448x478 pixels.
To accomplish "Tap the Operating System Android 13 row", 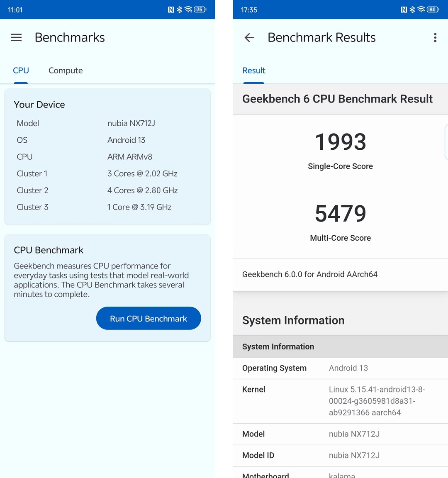I will [x=340, y=368].
